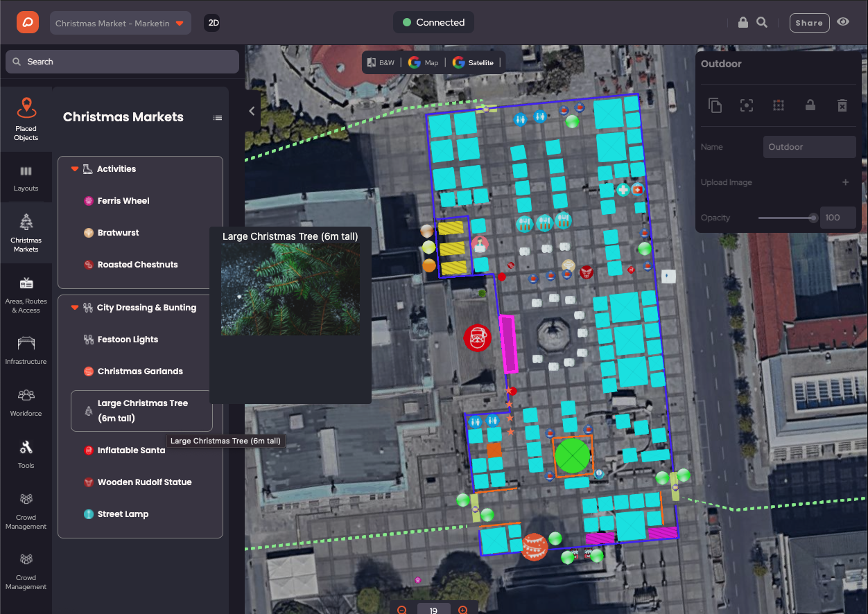Click the duplicate object icon in Outdoor panel
This screenshot has width=868, height=614.
715,105
